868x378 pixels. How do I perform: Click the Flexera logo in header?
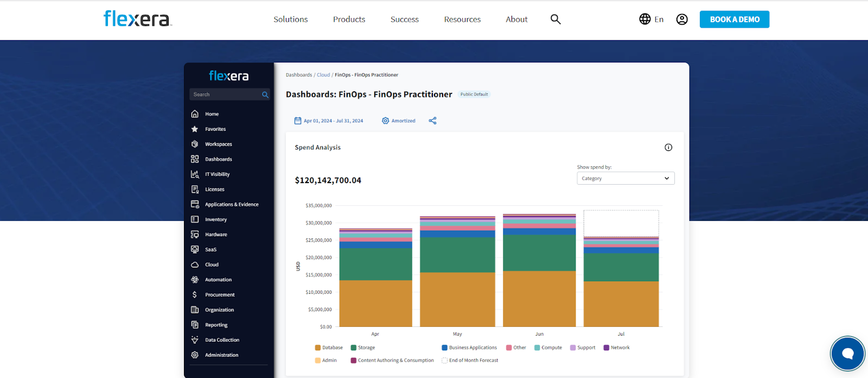coord(138,19)
